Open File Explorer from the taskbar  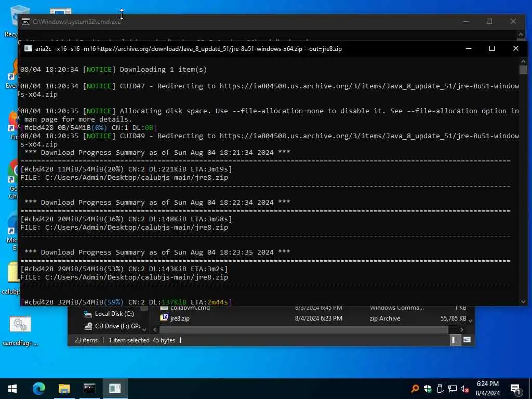64,389
